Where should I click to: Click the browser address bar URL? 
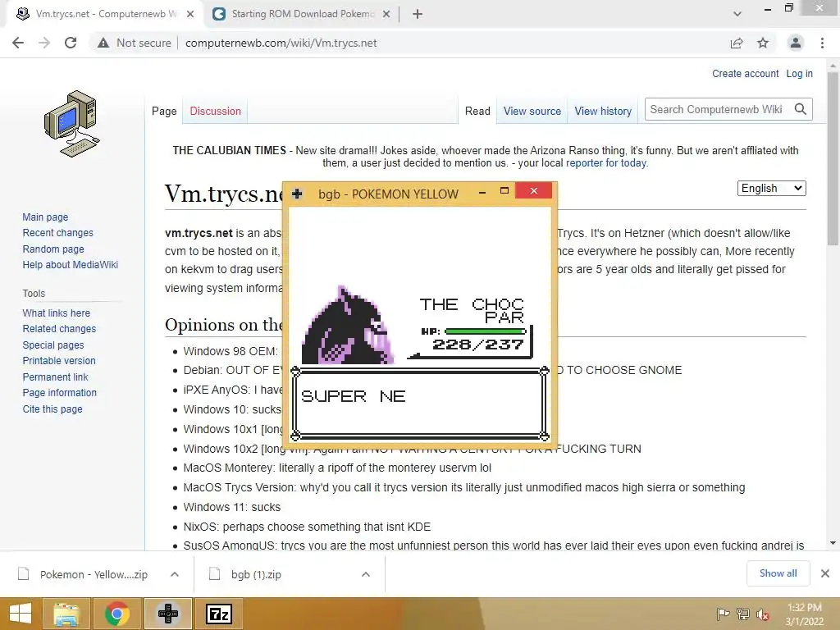[281, 43]
